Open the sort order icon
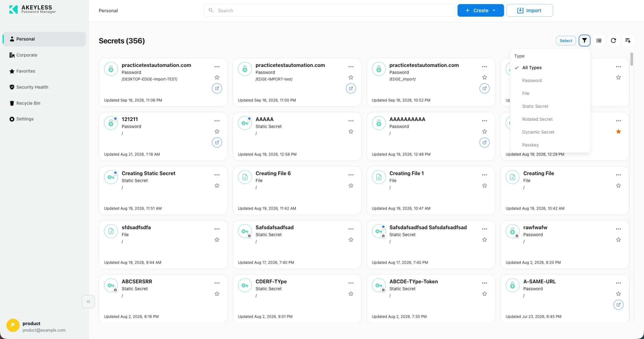The image size is (644, 339). click(x=628, y=41)
